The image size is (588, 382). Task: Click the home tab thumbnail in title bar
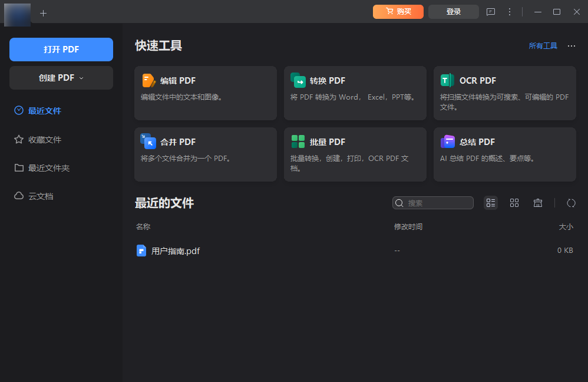pos(17,15)
